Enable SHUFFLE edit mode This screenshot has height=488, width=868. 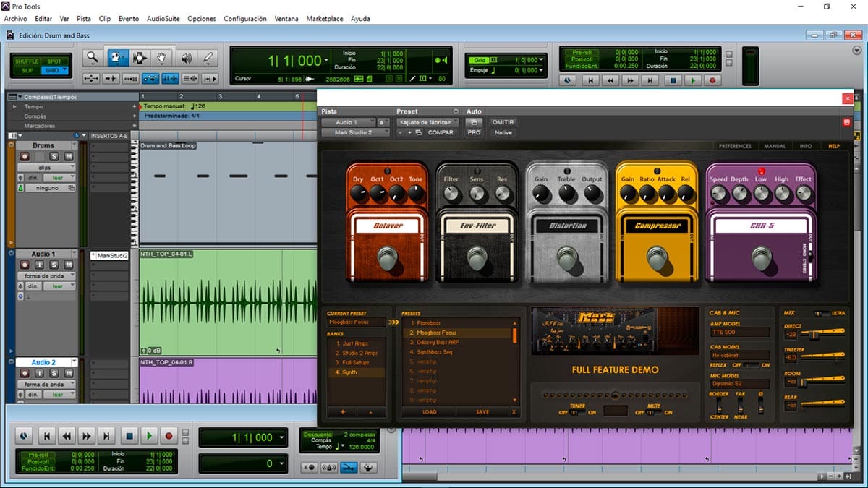tap(27, 61)
